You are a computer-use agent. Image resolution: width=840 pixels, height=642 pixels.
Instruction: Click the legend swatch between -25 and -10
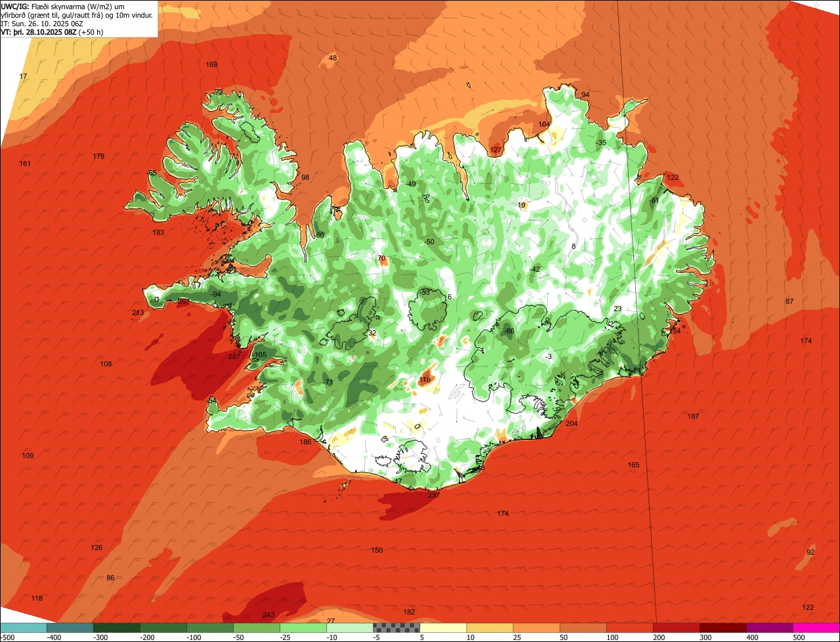(x=303, y=628)
